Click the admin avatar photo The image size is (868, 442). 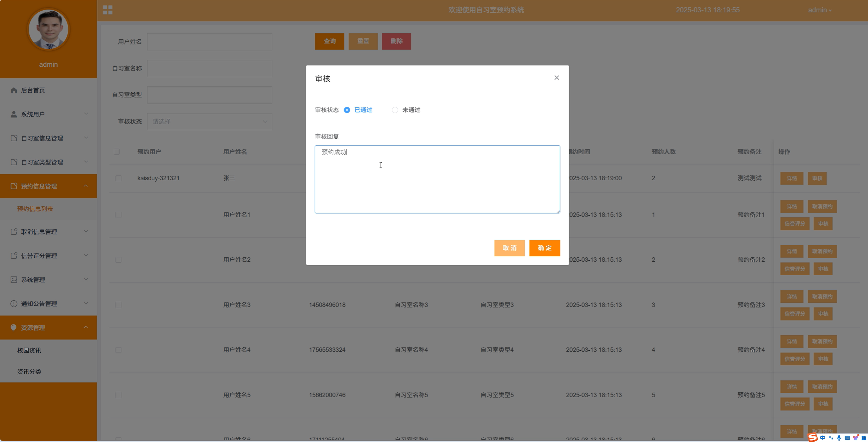click(48, 30)
